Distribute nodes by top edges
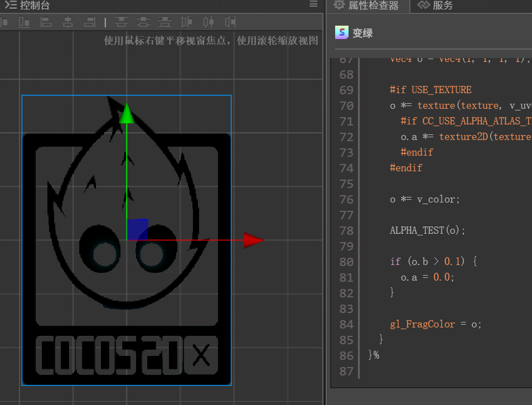This screenshot has height=405, width=532. click(121, 22)
